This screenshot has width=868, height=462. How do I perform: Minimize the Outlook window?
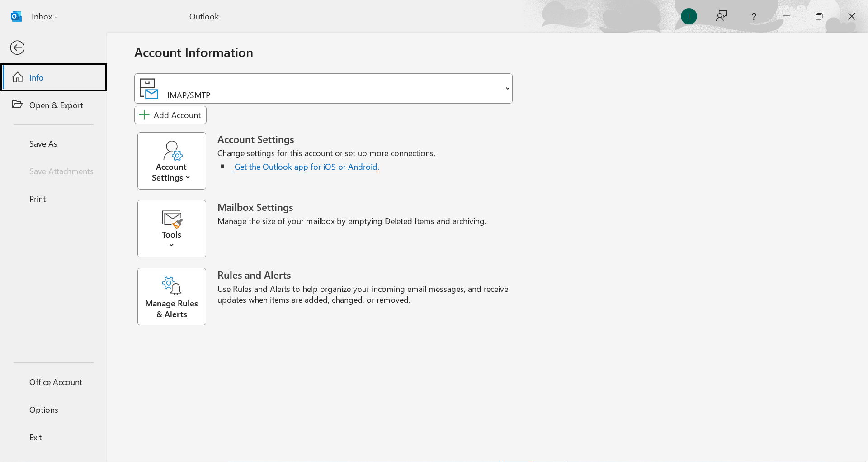[787, 16]
